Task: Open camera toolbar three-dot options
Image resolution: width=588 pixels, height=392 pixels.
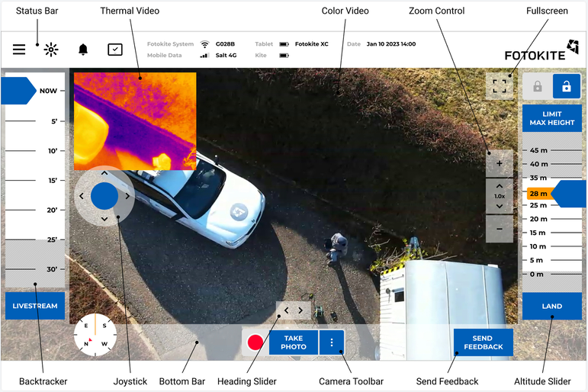Action: click(332, 342)
